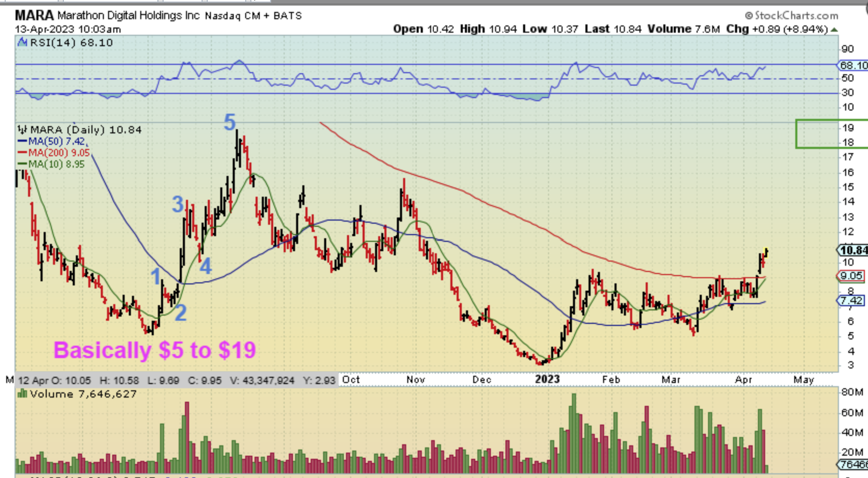Click the Volume 7.6M header value
This screenshot has height=478, width=868.
[x=684, y=29]
